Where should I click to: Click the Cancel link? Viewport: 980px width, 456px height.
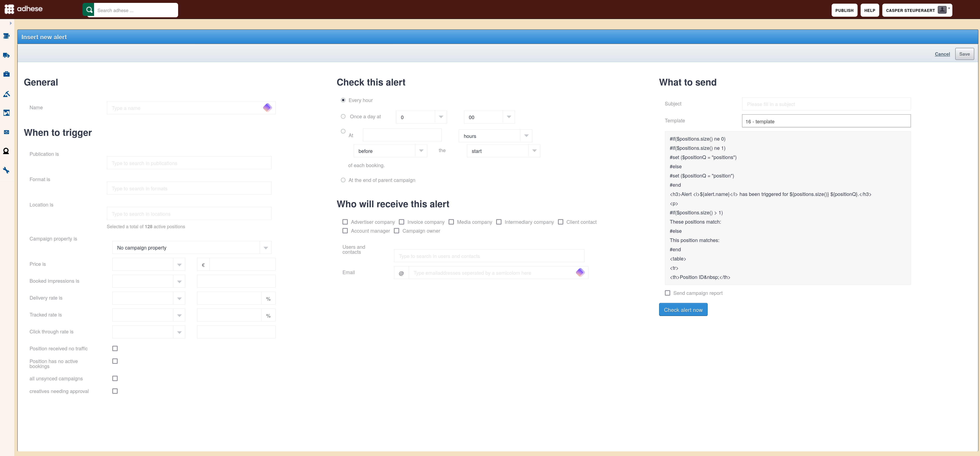pyautogui.click(x=942, y=54)
